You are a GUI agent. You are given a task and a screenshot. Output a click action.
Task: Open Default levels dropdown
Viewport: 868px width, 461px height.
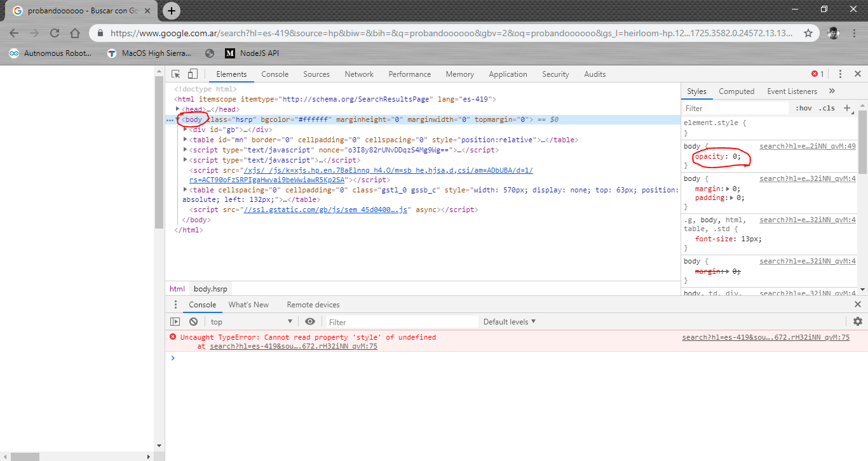click(x=510, y=322)
